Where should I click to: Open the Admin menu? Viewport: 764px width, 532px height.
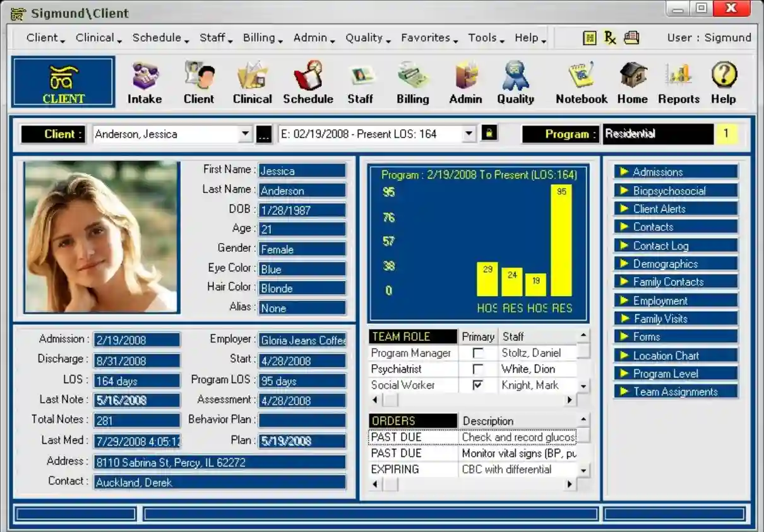[311, 38]
